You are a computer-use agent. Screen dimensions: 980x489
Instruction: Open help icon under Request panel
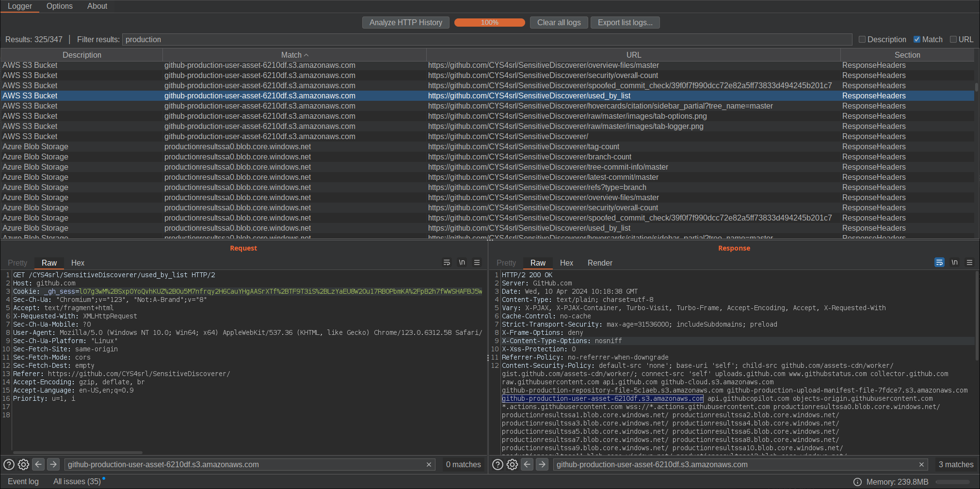coord(9,465)
